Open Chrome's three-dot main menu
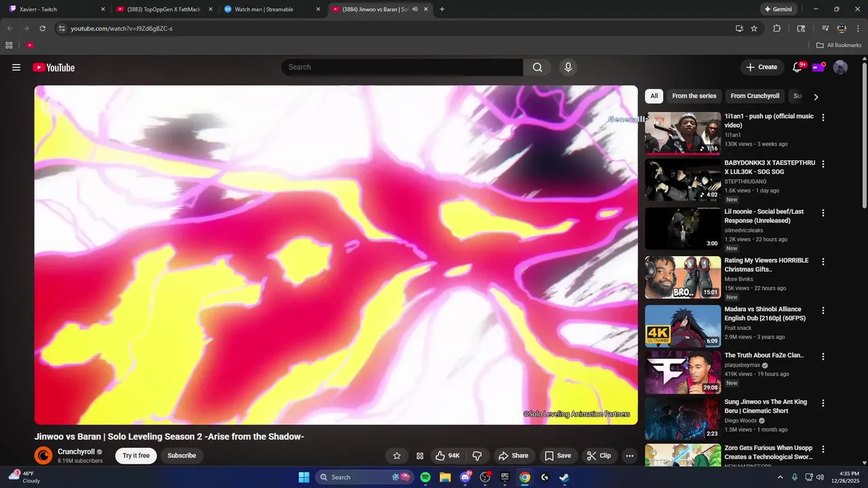 (x=856, y=28)
